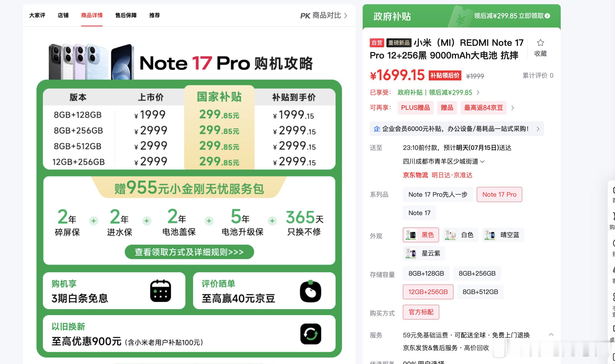Click the 重磅新品 badge
The height and width of the screenshot is (364, 615).
click(x=399, y=43)
